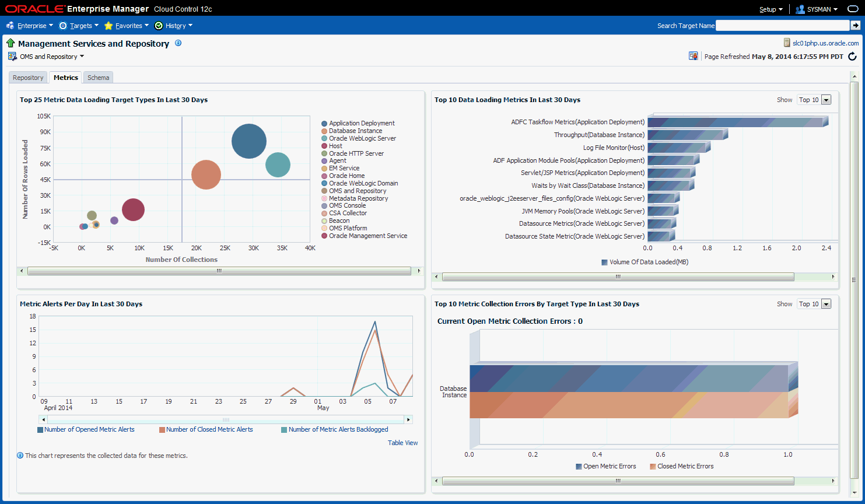The height and width of the screenshot is (504, 865).
Task: Click left arrow of metric alerts time scrollbar
Action: click(43, 419)
